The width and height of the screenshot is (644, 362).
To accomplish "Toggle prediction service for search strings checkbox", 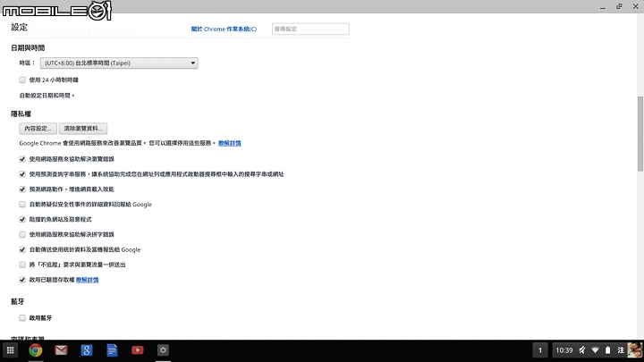I will coord(22,174).
